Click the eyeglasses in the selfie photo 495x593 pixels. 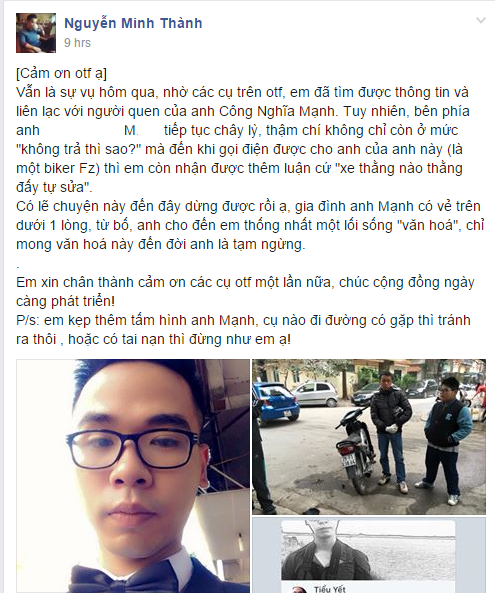click(x=133, y=448)
